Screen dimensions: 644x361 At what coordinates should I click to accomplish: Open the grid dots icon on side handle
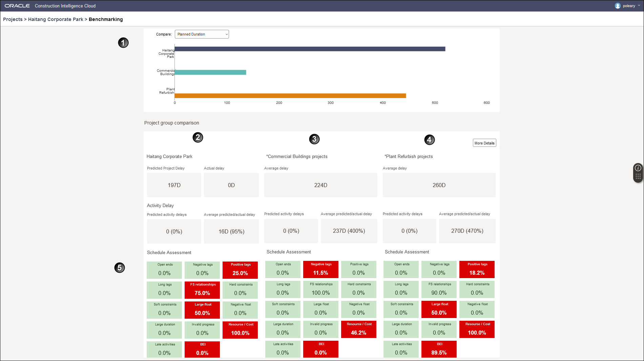pyautogui.click(x=638, y=176)
